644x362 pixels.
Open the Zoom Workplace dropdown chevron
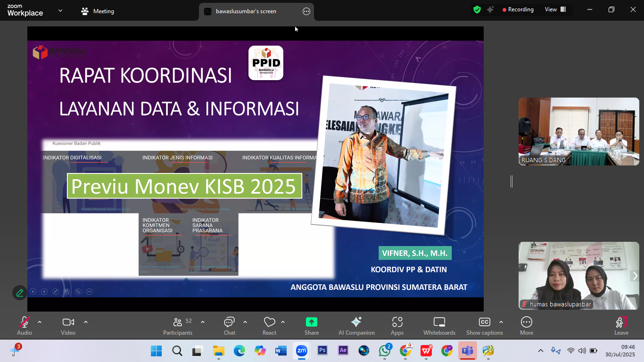60,10
